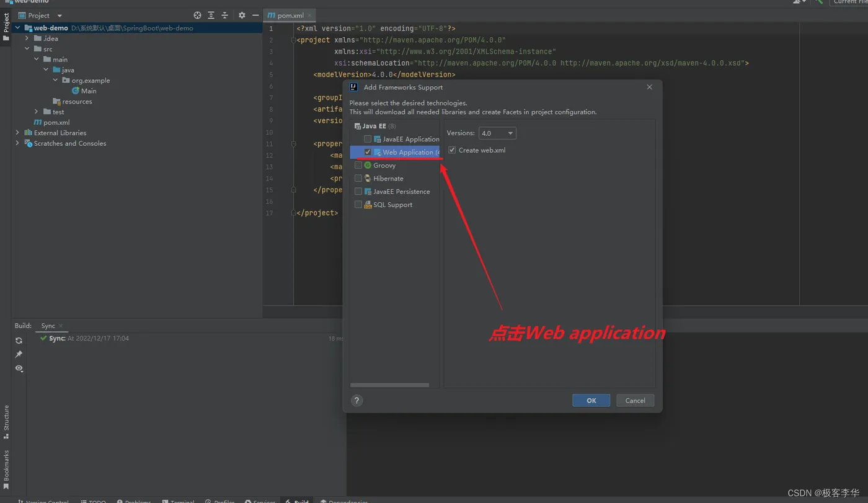Uncheck the Create web.xml checkbox

click(452, 150)
